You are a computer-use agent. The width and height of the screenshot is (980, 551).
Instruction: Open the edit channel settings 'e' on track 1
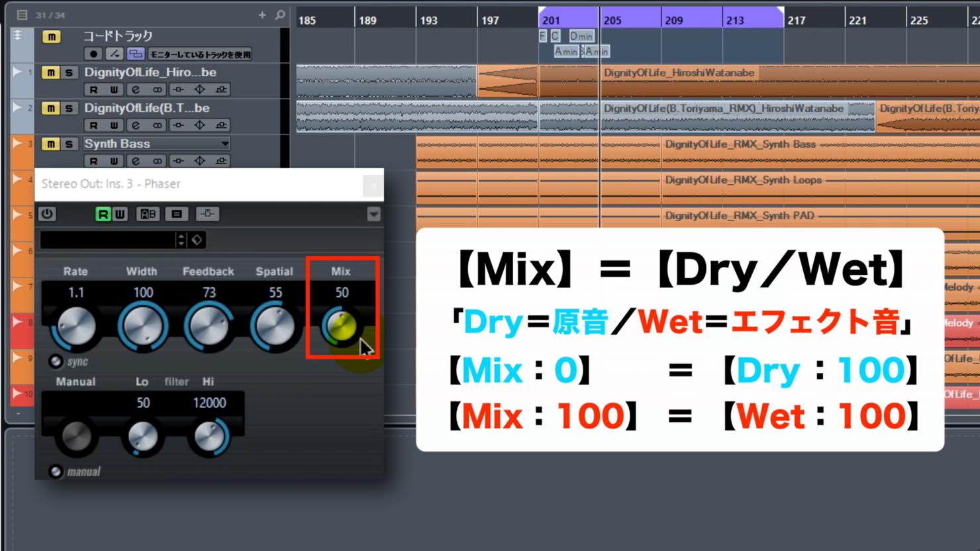tap(136, 89)
